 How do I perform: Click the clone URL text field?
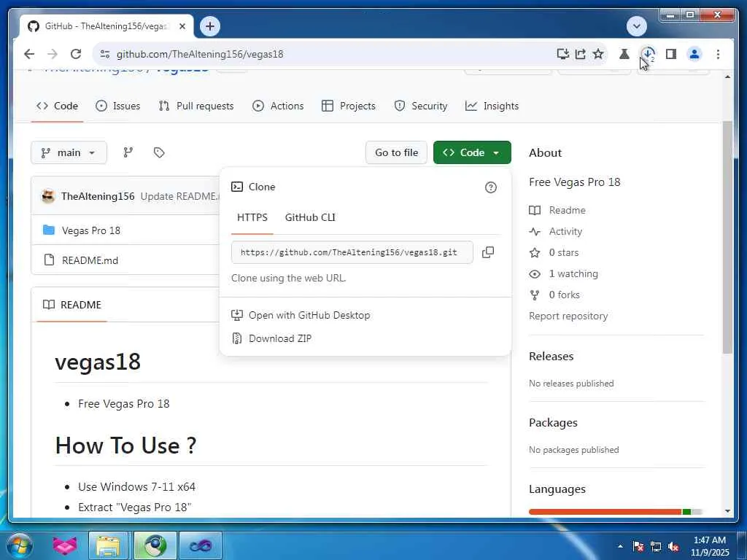[x=352, y=252]
